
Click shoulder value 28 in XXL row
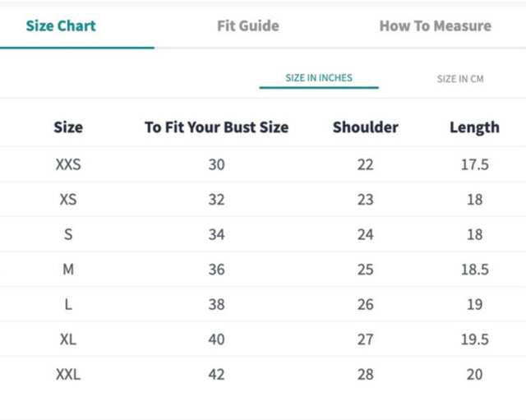(365, 374)
